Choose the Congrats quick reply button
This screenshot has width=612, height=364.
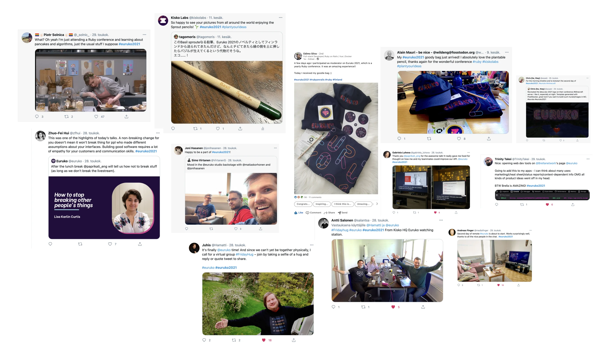[x=303, y=204]
